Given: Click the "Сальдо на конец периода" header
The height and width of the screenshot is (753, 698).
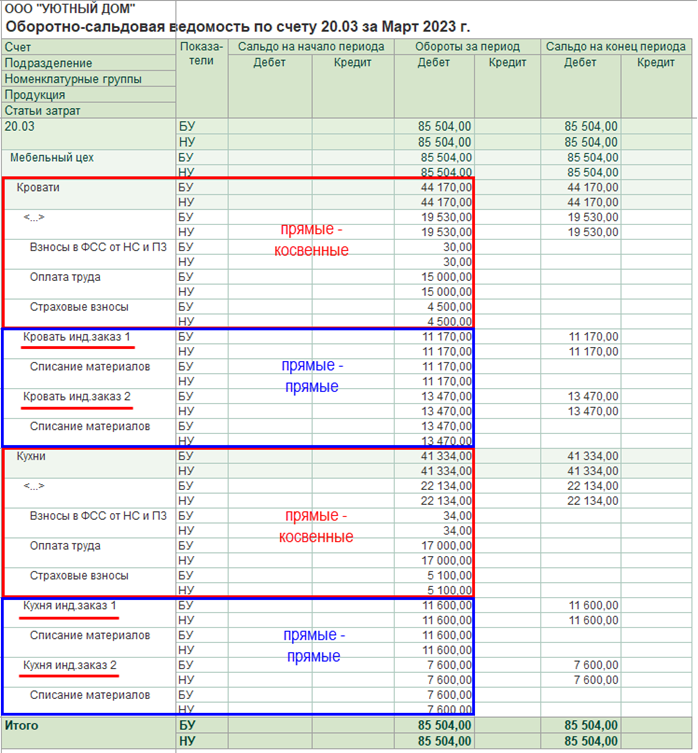Looking at the screenshot, I should click(x=615, y=47).
